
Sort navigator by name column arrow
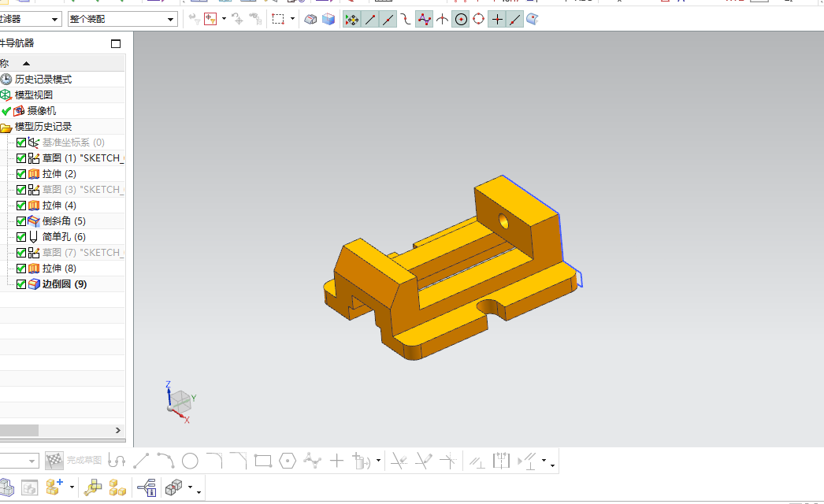[x=26, y=64]
